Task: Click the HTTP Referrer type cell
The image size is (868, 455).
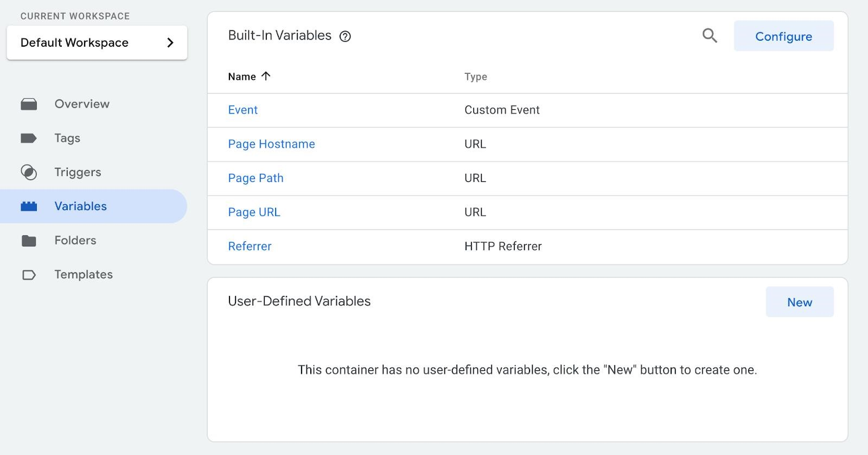Action: click(x=503, y=247)
